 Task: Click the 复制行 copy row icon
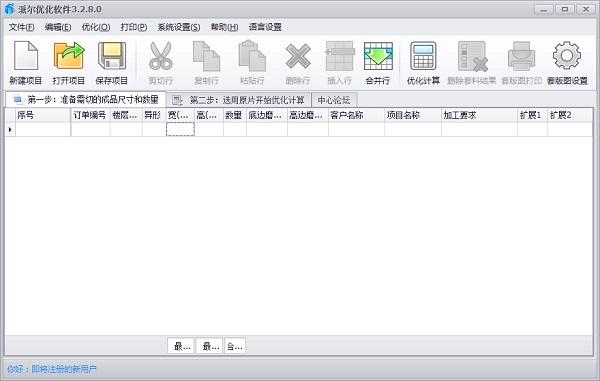(207, 56)
